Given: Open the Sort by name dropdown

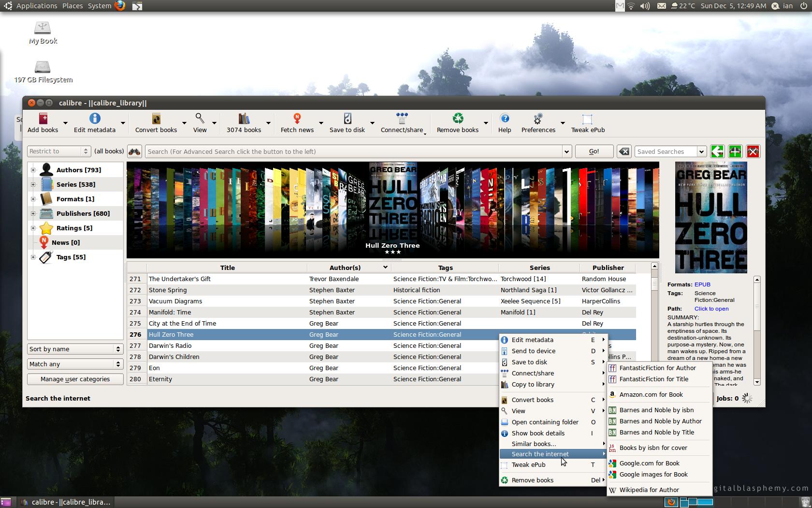Looking at the screenshot, I should click(x=75, y=349).
